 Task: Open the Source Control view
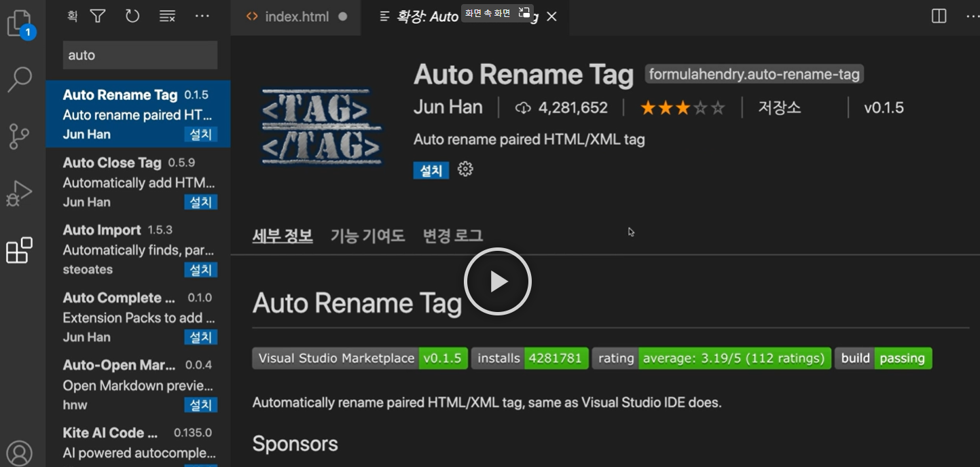click(x=20, y=136)
